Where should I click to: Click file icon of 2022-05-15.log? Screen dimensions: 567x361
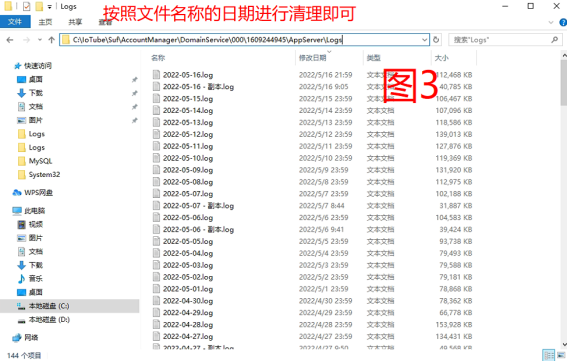(156, 99)
